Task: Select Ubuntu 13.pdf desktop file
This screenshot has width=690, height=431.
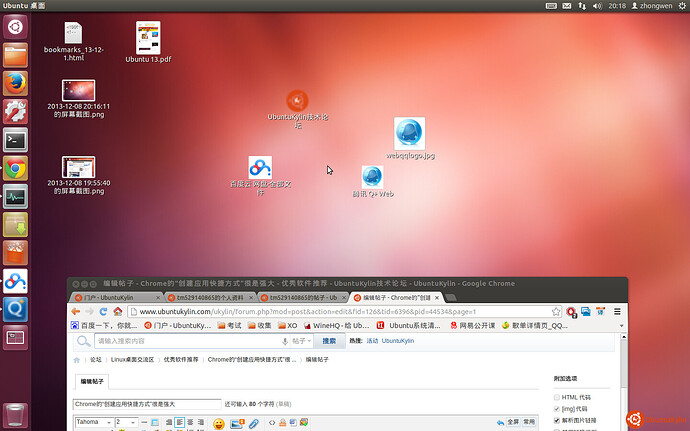Action: pyautogui.click(x=148, y=42)
